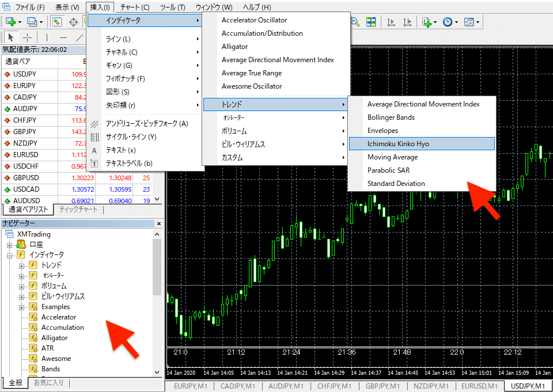Click the Templates chart icon
Viewport: 553px width, 392px height.
(x=469, y=22)
